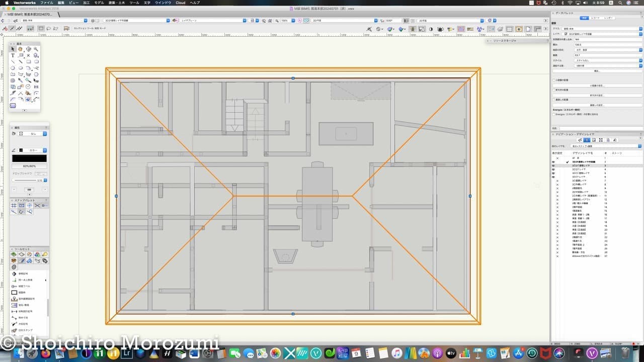
Task: Switch to the レコード tab
Action: [x=596, y=18]
